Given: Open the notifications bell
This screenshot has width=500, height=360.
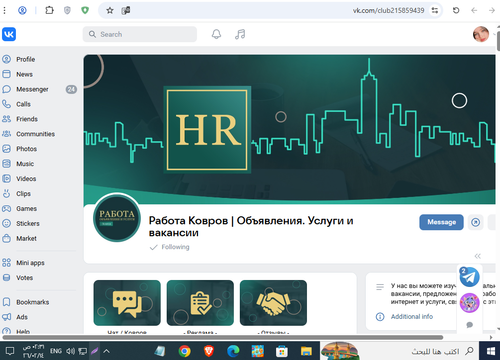Looking at the screenshot, I should 216,34.
